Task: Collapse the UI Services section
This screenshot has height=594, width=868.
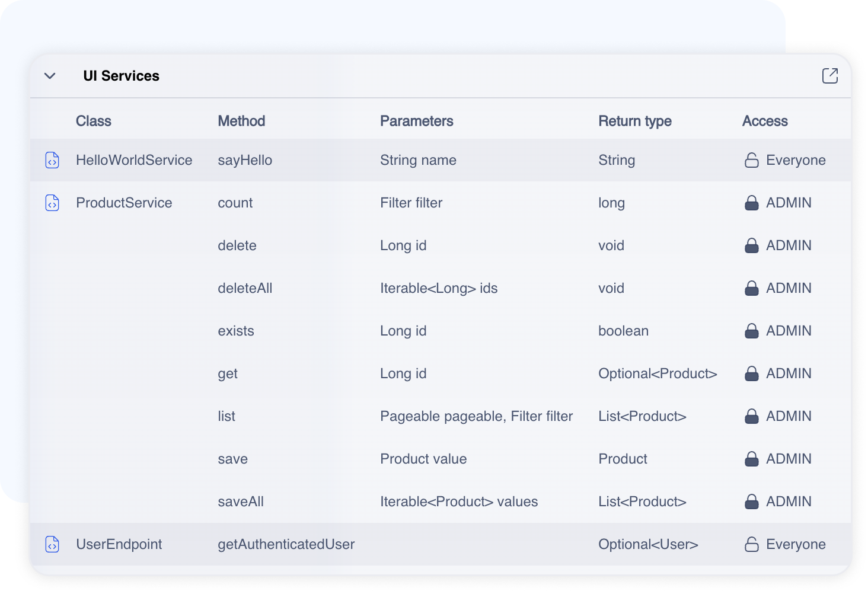Action: [x=50, y=76]
